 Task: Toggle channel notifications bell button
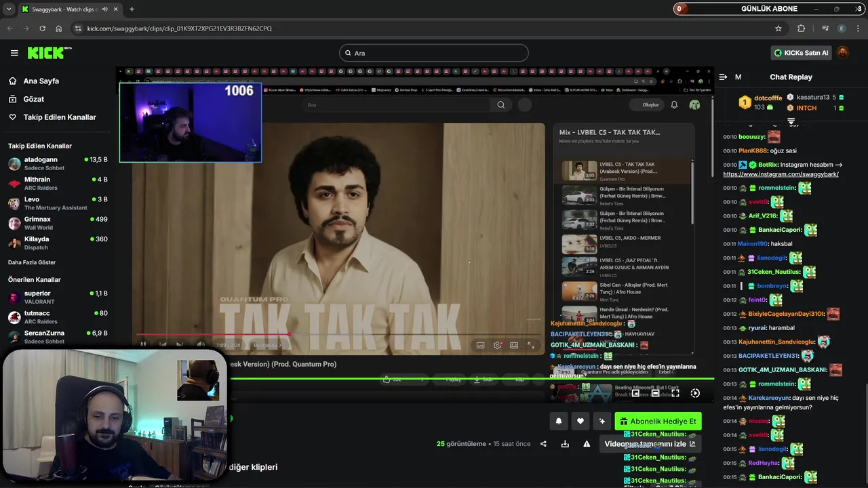point(559,421)
